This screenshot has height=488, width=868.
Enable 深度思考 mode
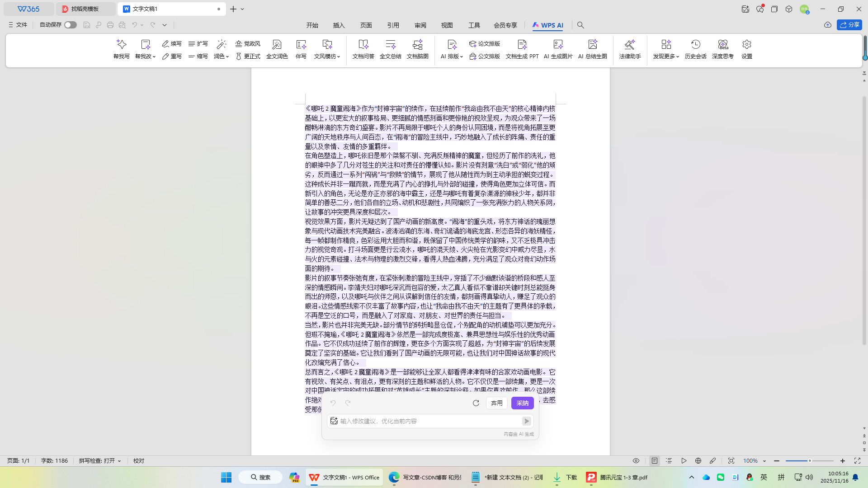722,50
